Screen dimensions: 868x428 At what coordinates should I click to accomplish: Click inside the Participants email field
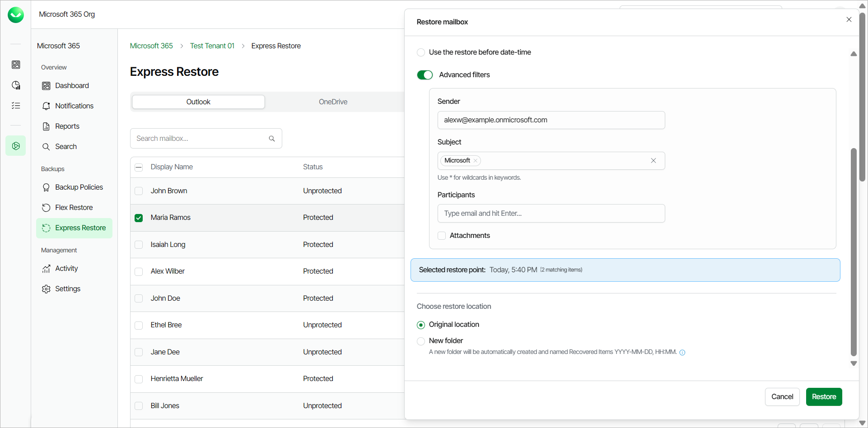click(551, 214)
